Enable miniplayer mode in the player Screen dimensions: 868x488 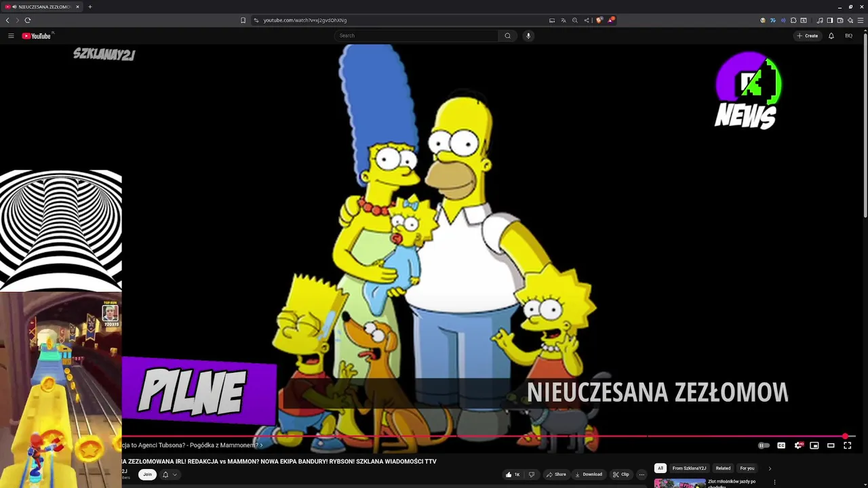point(814,445)
